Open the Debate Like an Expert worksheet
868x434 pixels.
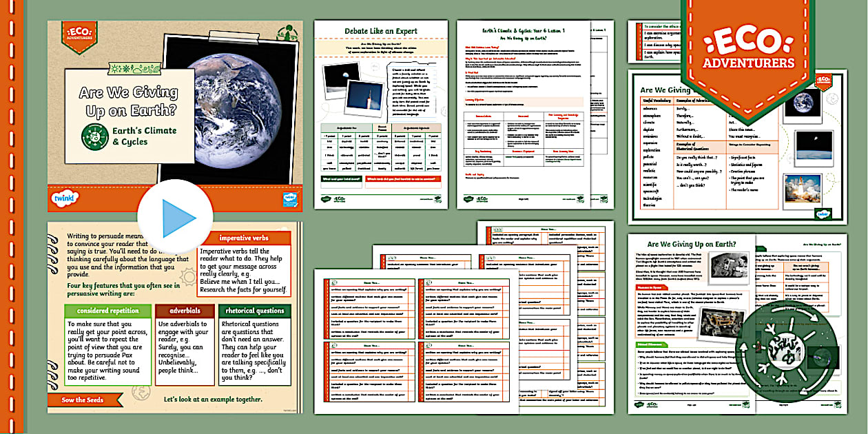(381, 31)
